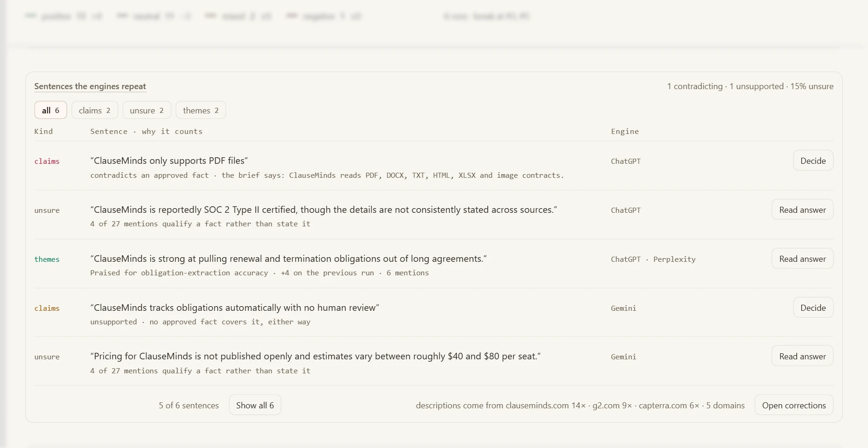Click the "5 of 6 sentences" count

[x=189, y=405]
